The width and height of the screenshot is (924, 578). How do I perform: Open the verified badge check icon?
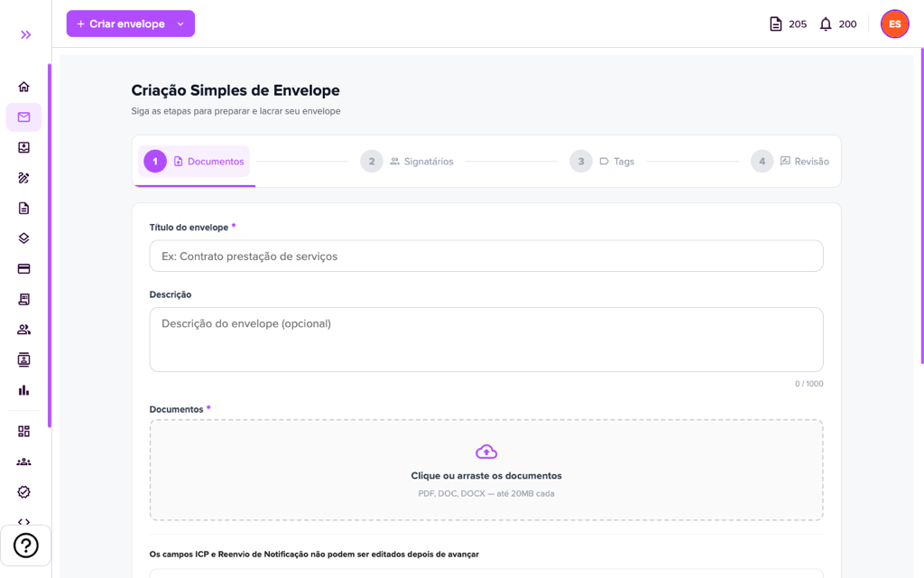pos(23,492)
